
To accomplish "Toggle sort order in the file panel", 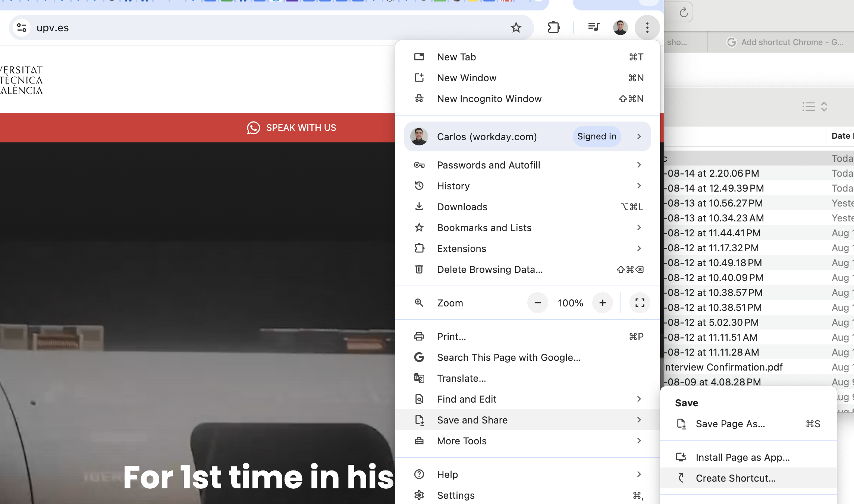I will point(825,107).
